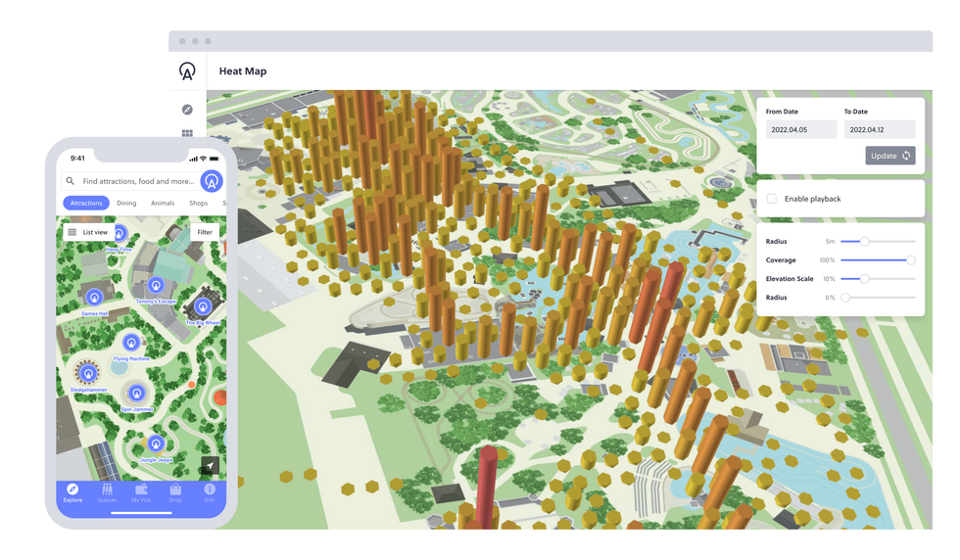The image size is (960, 560).
Task: Enable the playback checkbox
Action: click(x=772, y=199)
